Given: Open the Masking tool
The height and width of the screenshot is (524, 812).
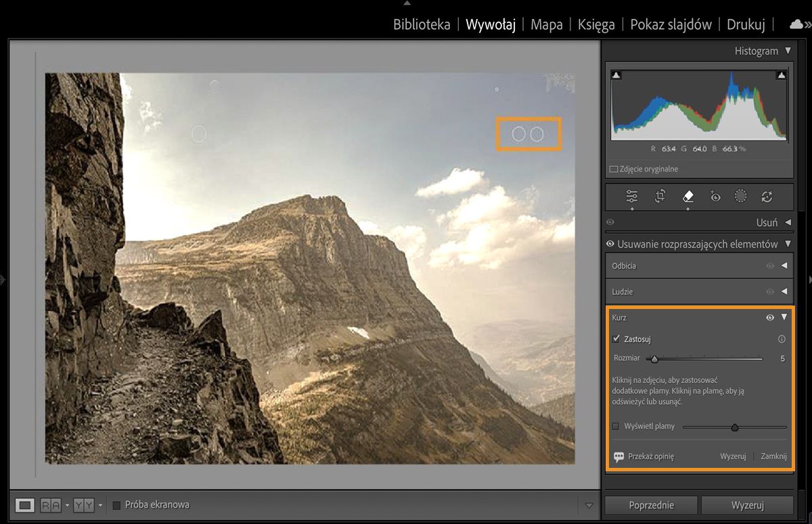Looking at the screenshot, I should coord(740,196).
